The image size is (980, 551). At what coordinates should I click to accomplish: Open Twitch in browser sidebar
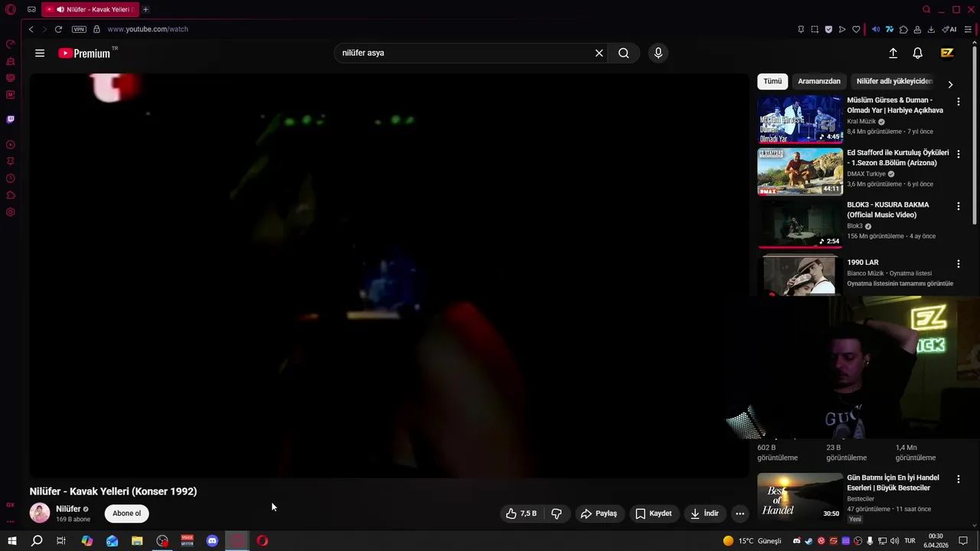[10, 119]
